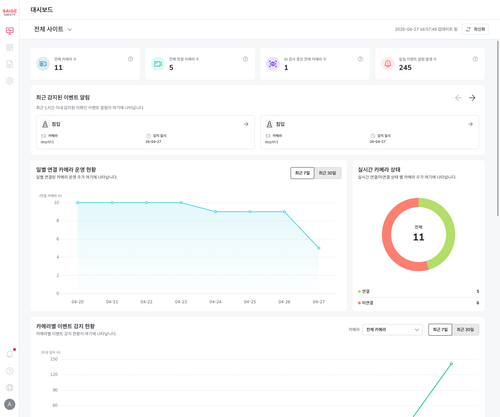Image resolution: width=500 pixels, height=417 pixels.
Task: Click the 04-22 x-axis date label
Action: click(146, 302)
